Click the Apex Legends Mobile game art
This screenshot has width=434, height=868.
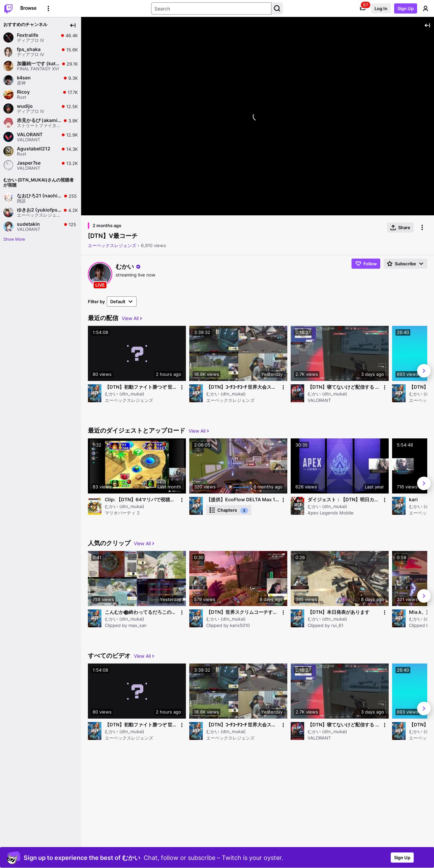click(297, 506)
